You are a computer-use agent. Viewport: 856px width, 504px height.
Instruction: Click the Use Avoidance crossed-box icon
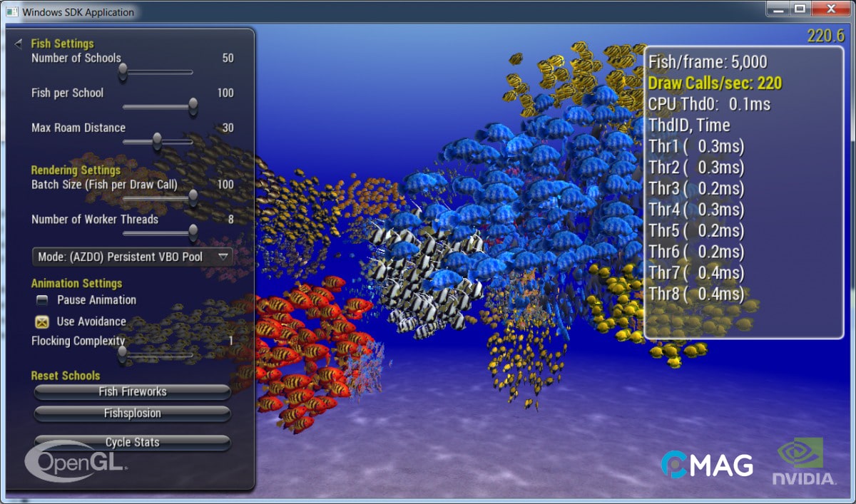click(40, 322)
